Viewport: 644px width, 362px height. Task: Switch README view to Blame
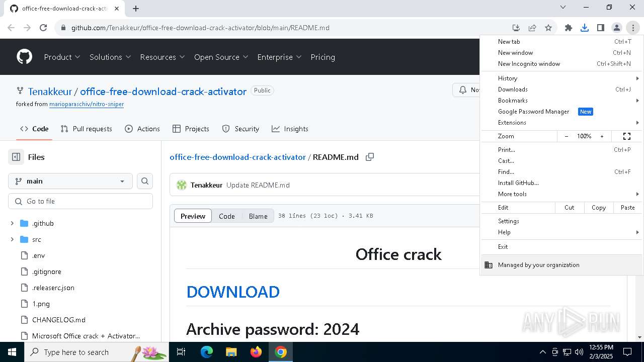coord(258,216)
